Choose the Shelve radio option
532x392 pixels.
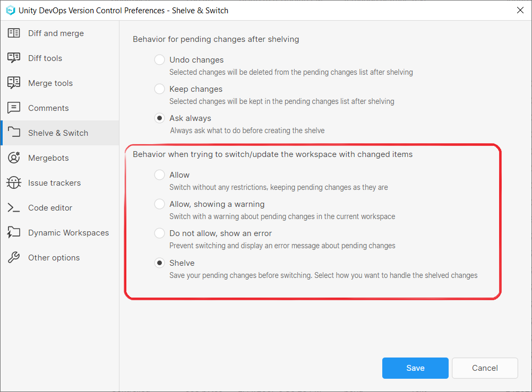[159, 263]
